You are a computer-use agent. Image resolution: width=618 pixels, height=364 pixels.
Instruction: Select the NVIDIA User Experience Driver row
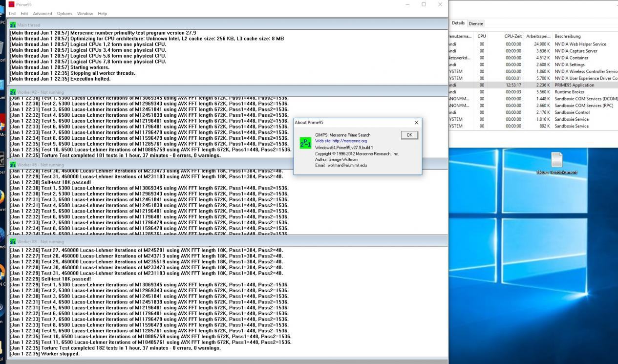pyautogui.click(x=533, y=78)
